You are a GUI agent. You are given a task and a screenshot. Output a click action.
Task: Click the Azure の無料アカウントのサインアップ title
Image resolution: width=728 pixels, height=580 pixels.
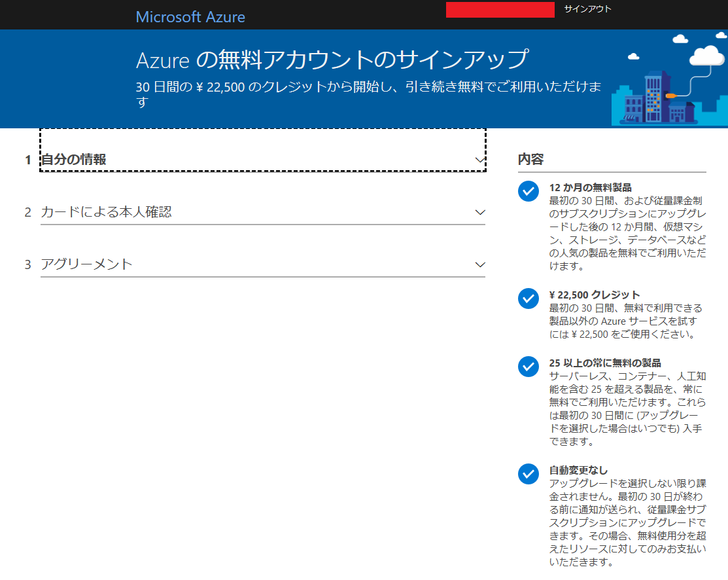click(333, 58)
